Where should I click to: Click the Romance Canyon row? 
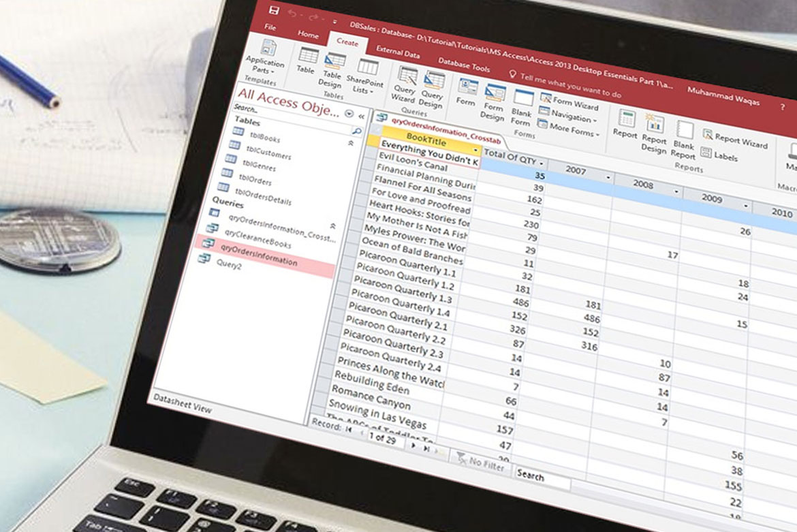370,398
